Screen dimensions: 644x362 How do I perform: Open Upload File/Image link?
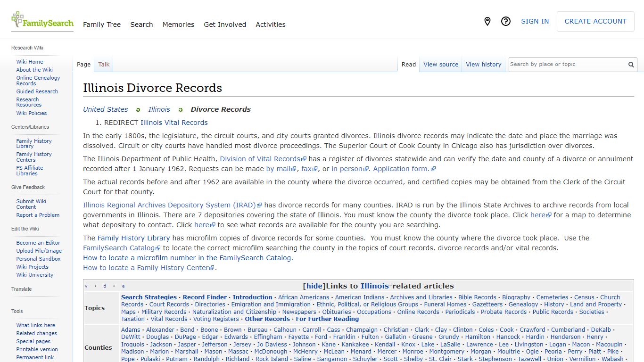tap(39, 251)
